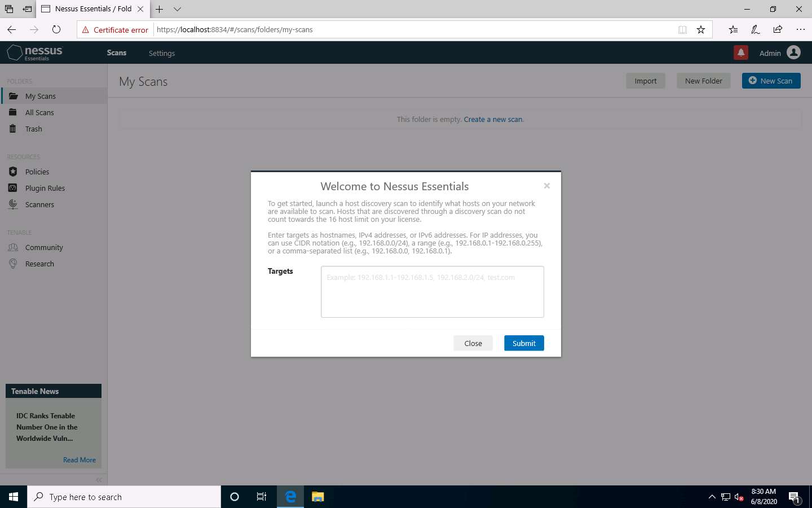Click the Cortana circle icon
812x508 pixels.
pyautogui.click(x=235, y=497)
